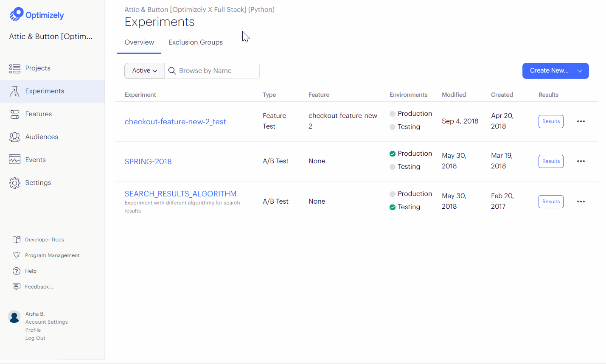
Task: Open Developer Docs link
Action: tap(45, 240)
